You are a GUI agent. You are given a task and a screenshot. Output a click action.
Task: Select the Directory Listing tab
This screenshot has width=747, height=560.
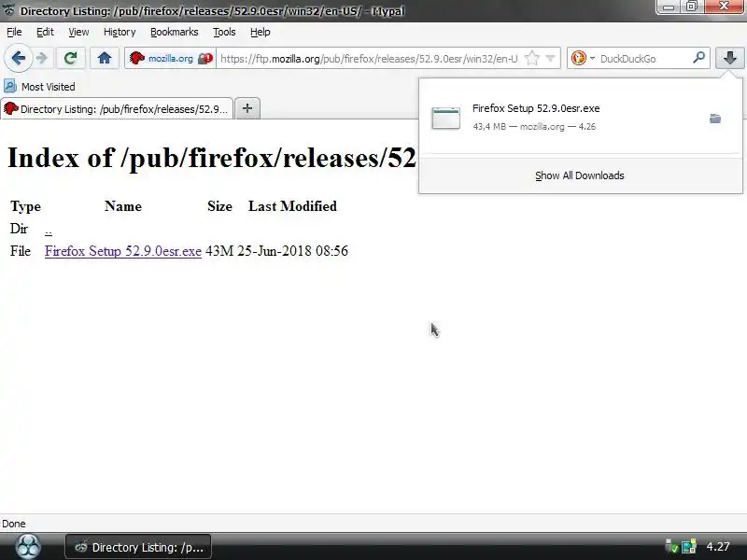tap(117, 108)
